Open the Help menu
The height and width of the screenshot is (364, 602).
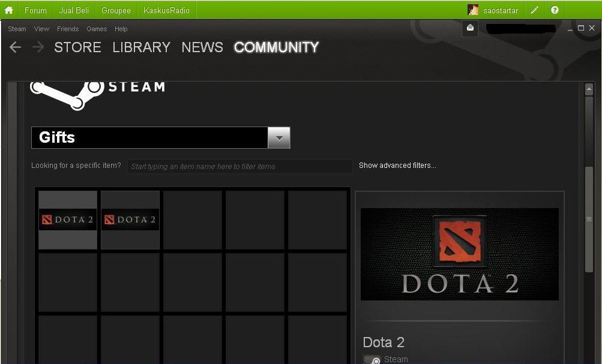pyautogui.click(x=121, y=29)
